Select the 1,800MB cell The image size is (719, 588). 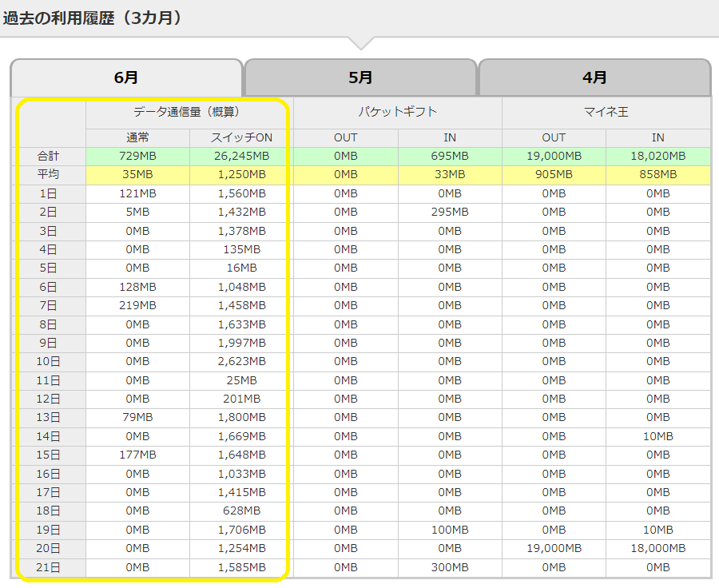tap(241, 417)
